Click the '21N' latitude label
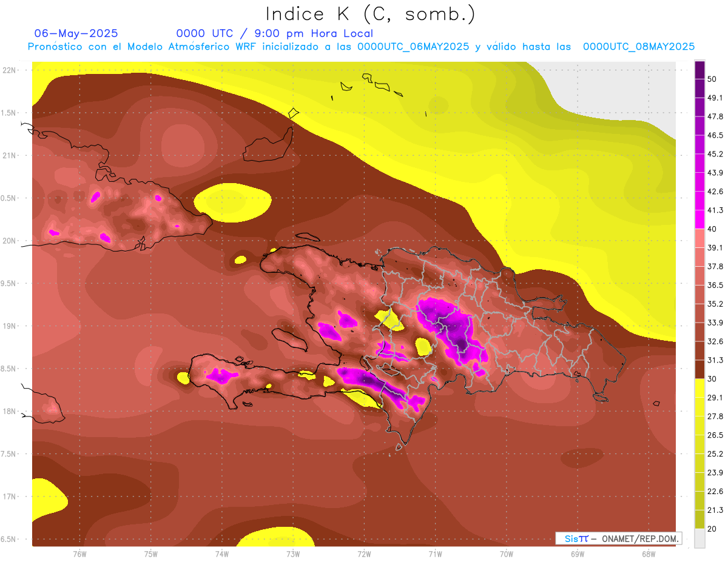The height and width of the screenshot is (562, 728). (9, 155)
